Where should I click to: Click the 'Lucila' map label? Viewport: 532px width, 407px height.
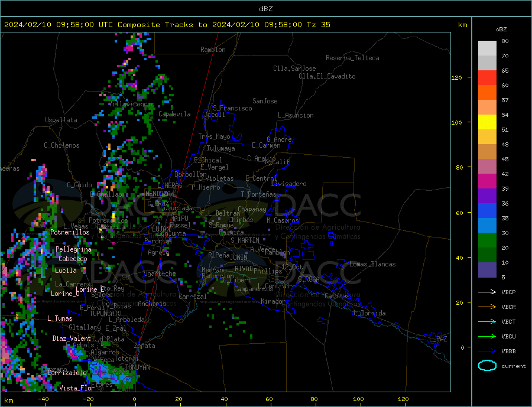(66, 271)
